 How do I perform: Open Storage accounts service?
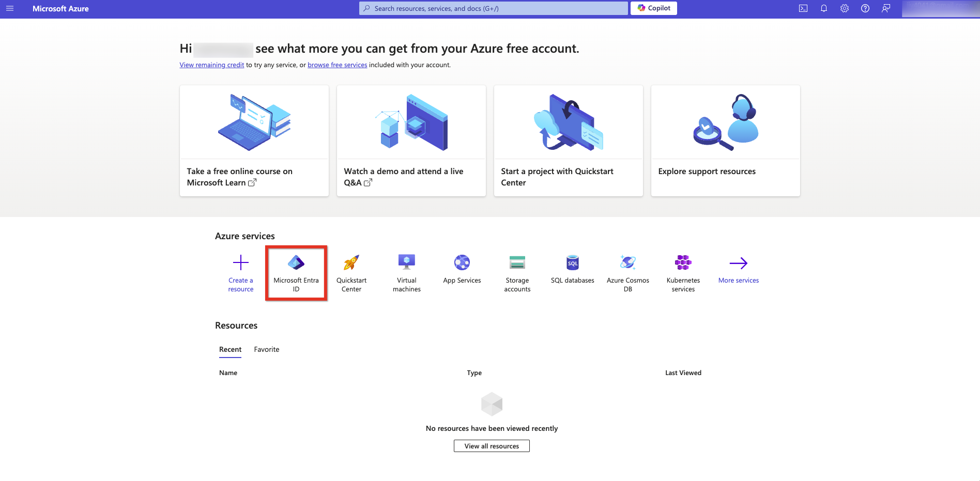coord(517,273)
